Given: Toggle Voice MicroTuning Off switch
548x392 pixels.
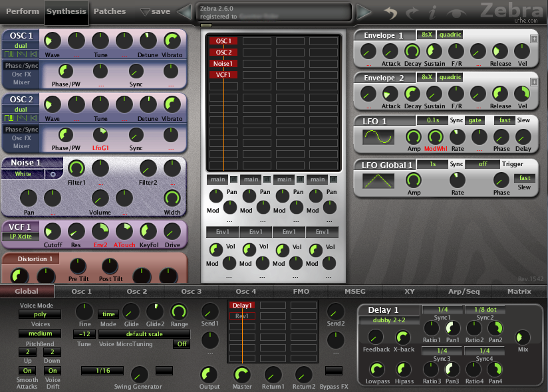Looking at the screenshot, I should (x=182, y=343).
